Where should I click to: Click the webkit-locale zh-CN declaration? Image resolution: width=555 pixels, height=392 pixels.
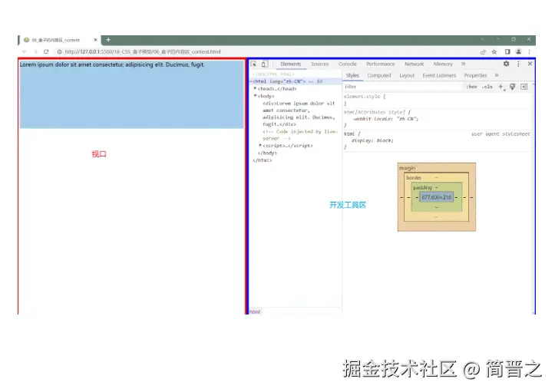[386, 119]
